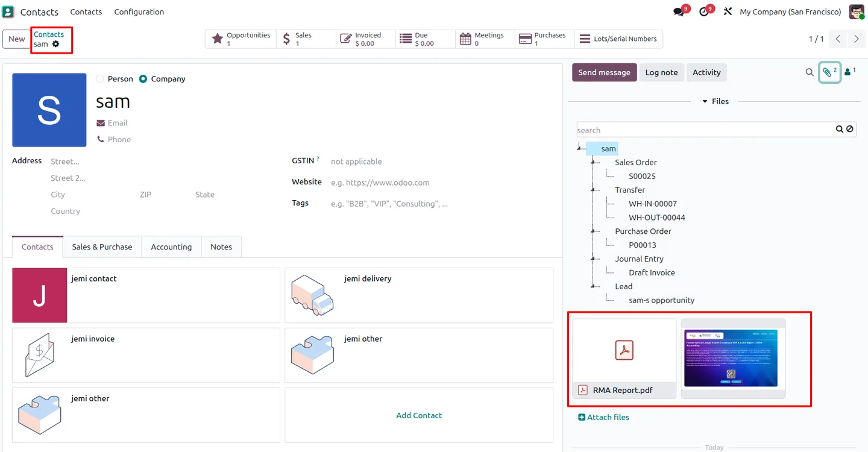Open the Configuration menu

tap(139, 12)
